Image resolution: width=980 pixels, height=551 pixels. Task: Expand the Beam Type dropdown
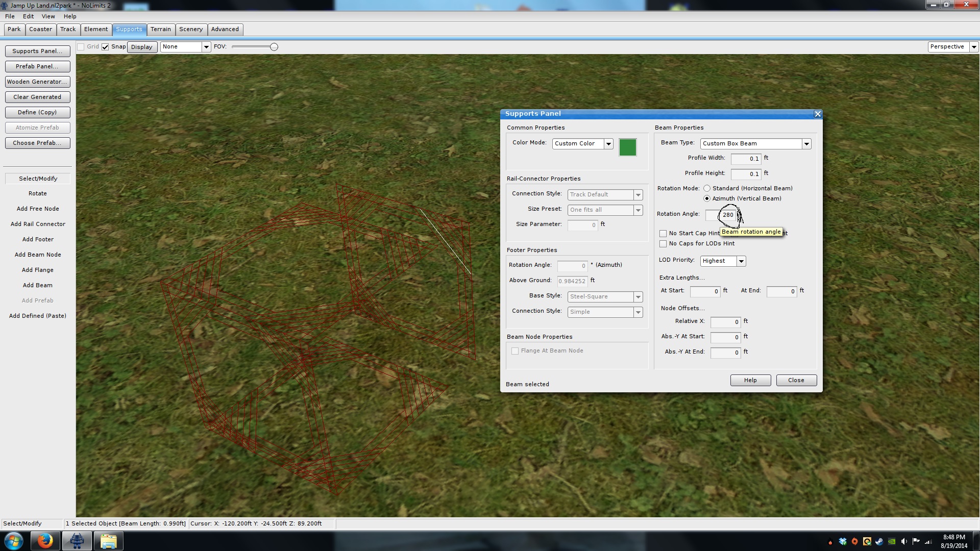pos(806,144)
